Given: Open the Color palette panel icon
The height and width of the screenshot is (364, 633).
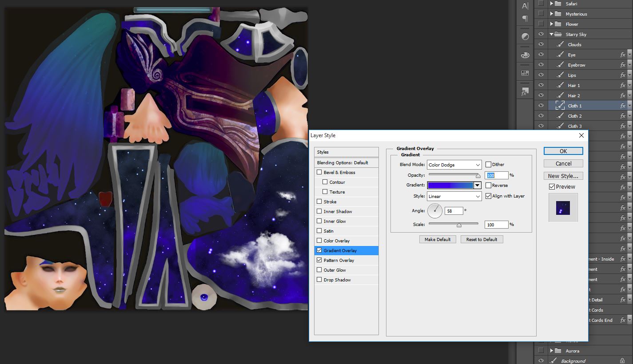Looking at the screenshot, I should click(x=525, y=55).
